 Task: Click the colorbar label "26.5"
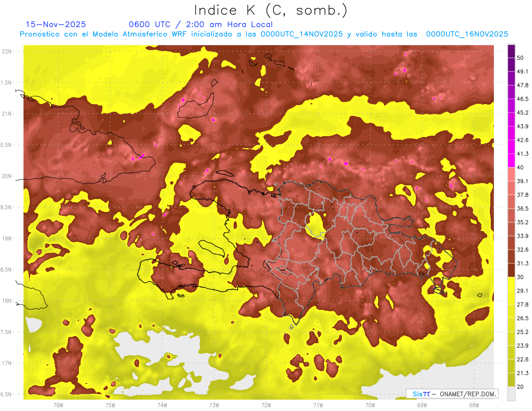coord(523,318)
